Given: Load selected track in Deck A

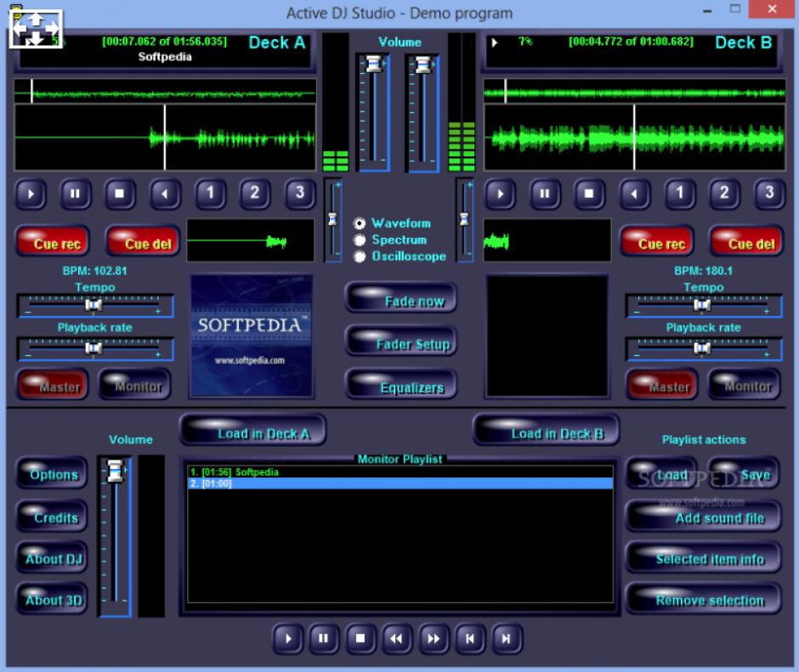Looking at the screenshot, I should 252,430.
